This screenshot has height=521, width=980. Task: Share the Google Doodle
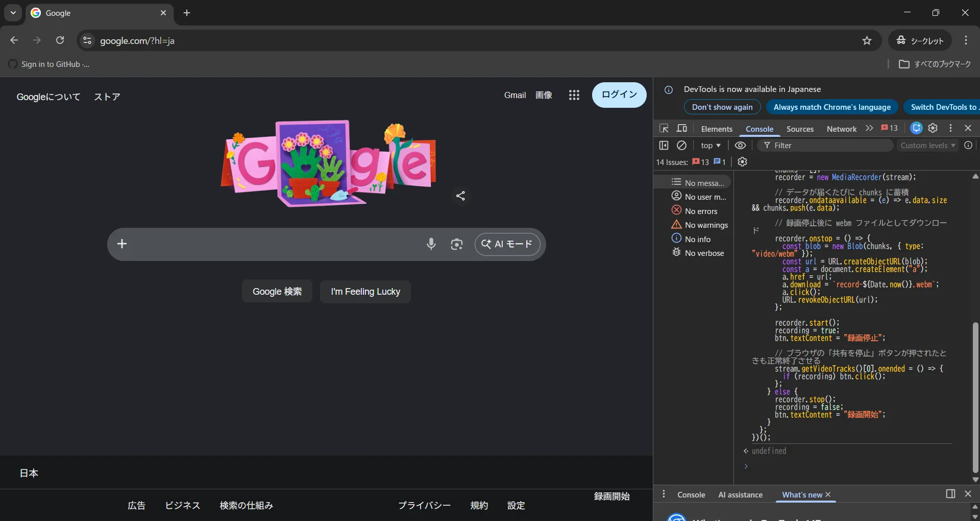coord(460,196)
